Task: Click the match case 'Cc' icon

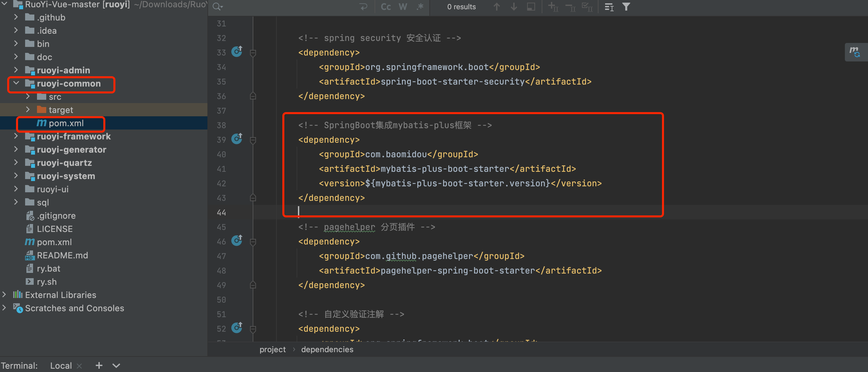Action: [384, 6]
